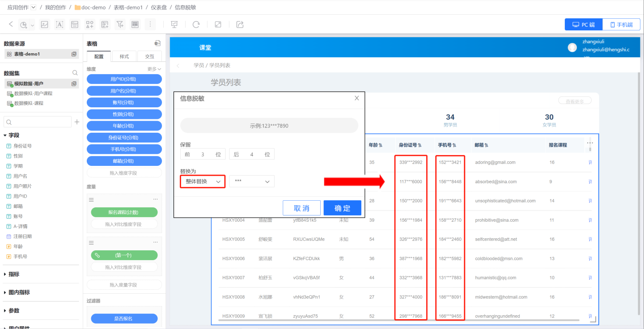
Task: Expand the 更多 dimension options
Action: 154,69
